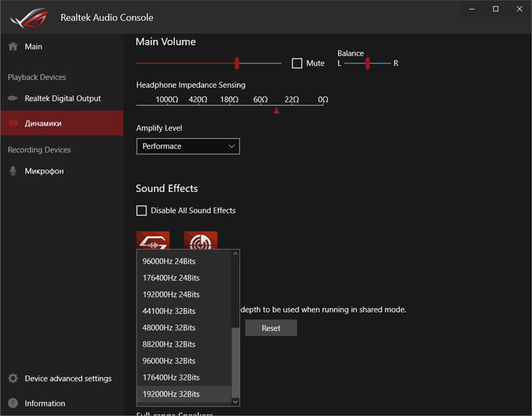Click the Main Volume slider handle

click(237, 64)
